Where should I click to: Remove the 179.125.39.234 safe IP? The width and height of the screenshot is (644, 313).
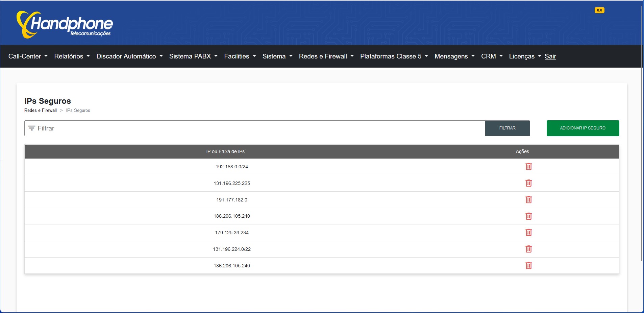528,233
